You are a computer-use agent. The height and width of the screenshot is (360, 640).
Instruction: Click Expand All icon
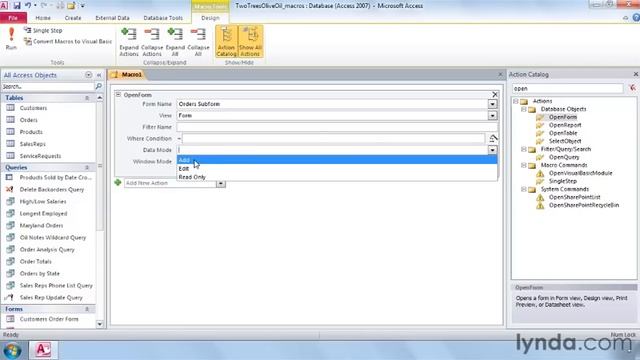pos(175,42)
